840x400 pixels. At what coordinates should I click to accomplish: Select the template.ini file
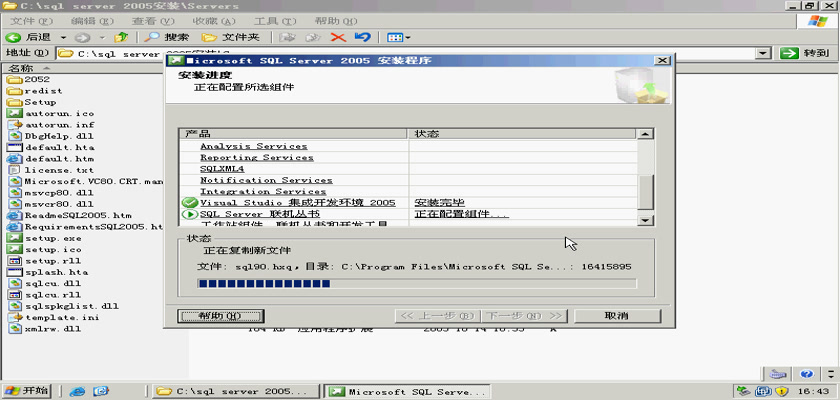[x=54, y=318]
